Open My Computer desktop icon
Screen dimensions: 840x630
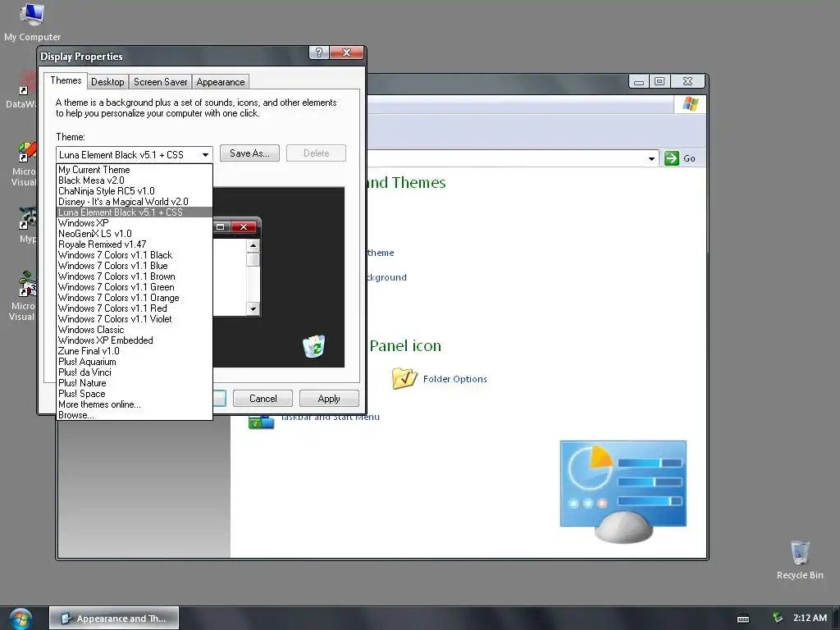[32, 22]
